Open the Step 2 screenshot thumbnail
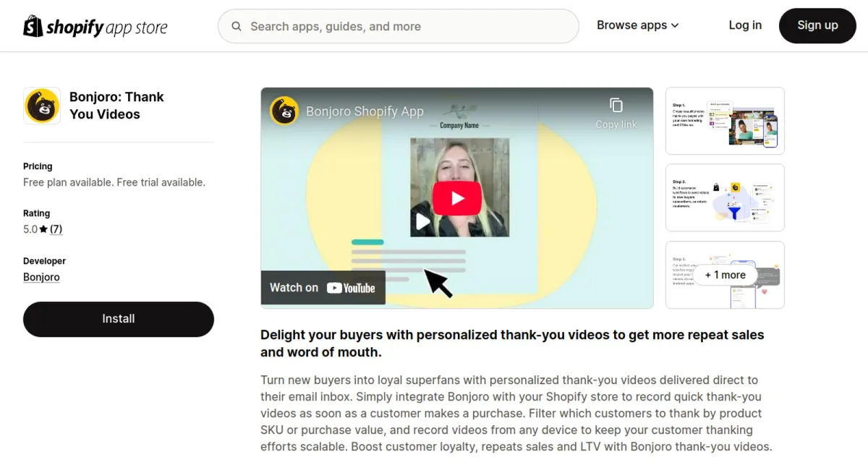 click(725, 197)
